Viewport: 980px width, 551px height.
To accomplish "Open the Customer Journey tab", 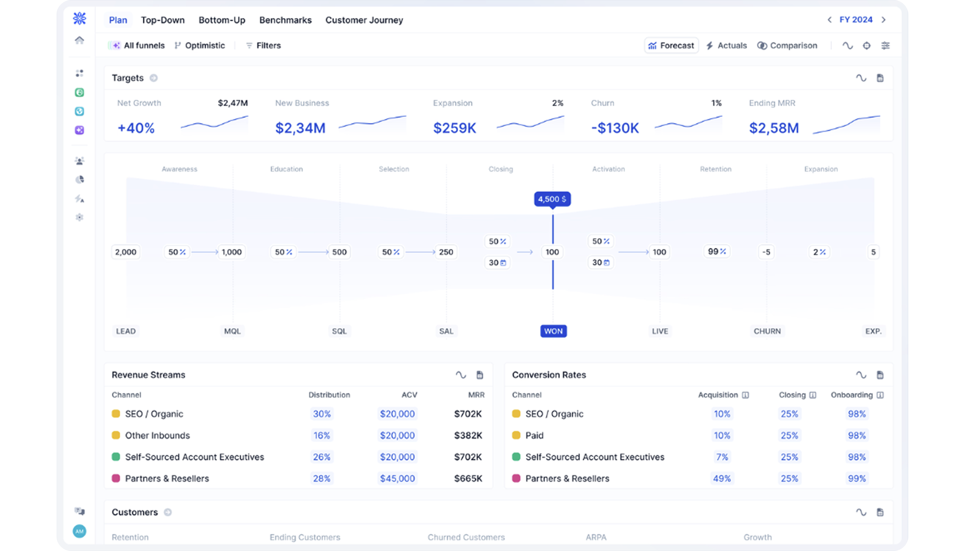I will [364, 20].
